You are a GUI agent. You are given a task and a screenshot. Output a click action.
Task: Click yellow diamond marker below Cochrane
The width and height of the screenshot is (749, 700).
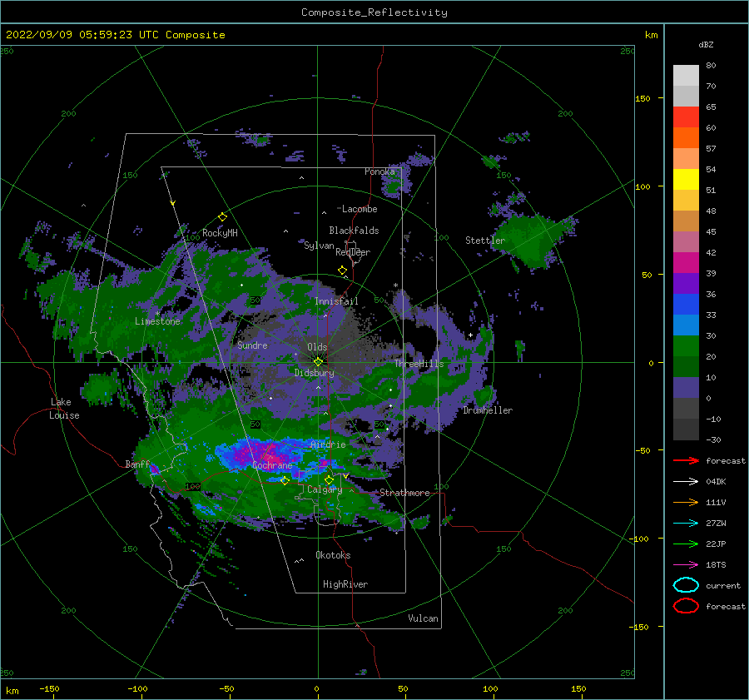click(x=285, y=480)
